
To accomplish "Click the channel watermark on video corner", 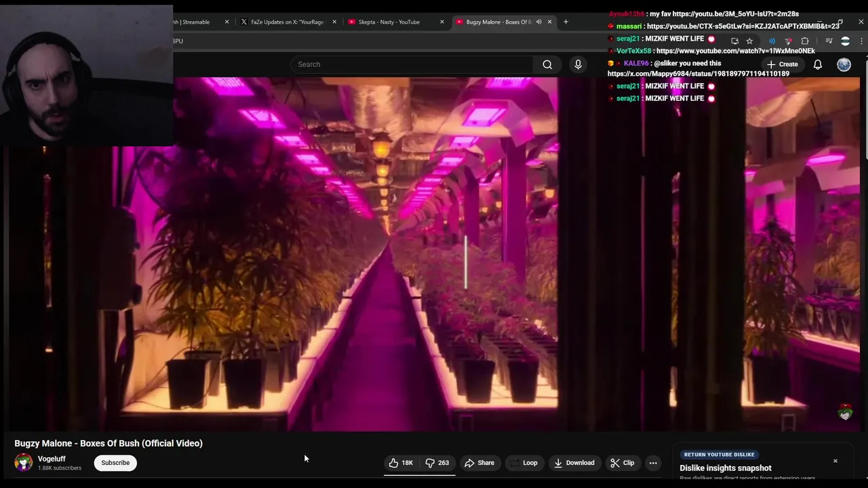I will [x=845, y=412].
